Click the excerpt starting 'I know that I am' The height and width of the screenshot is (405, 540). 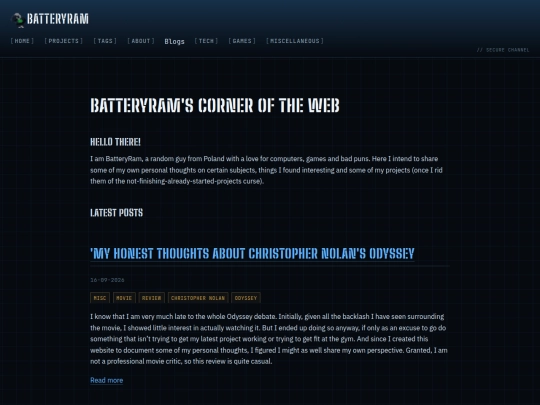[269, 339]
